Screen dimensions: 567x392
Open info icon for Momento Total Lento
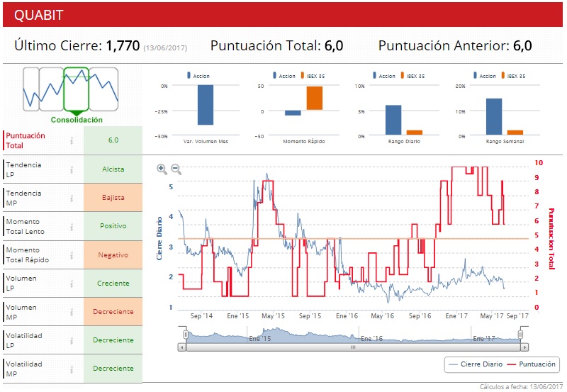(72, 226)
